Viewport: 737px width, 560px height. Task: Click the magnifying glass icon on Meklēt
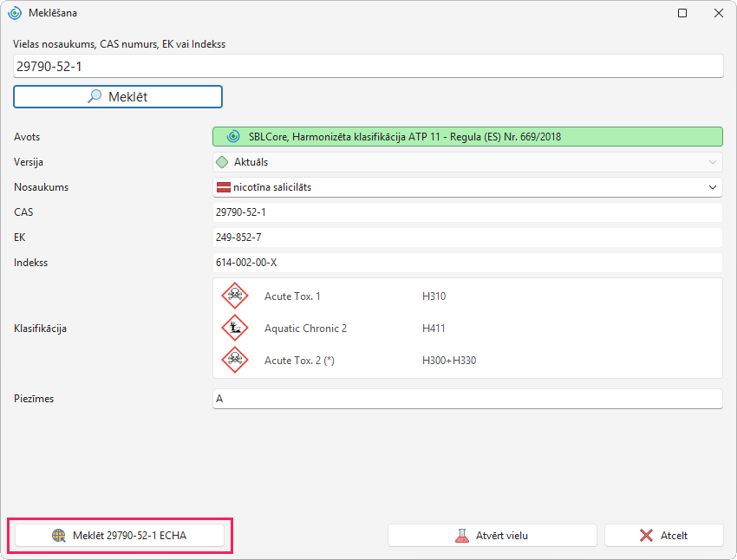(x=95, y=96)
